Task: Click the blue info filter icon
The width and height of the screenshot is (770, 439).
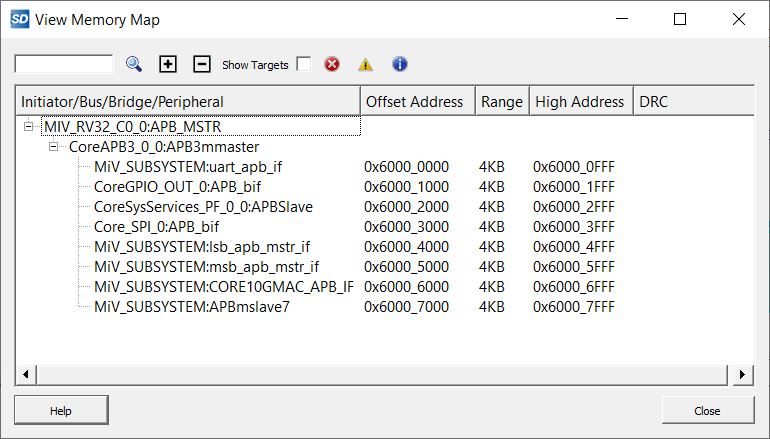Action: point(400,64)
